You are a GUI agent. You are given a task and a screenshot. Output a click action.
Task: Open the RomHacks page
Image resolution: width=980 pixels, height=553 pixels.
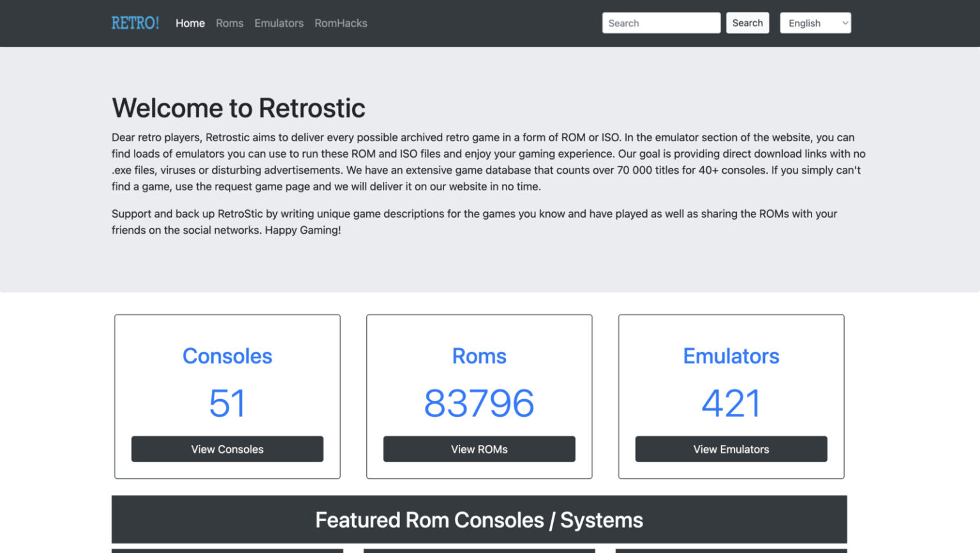tap(341, 23)
